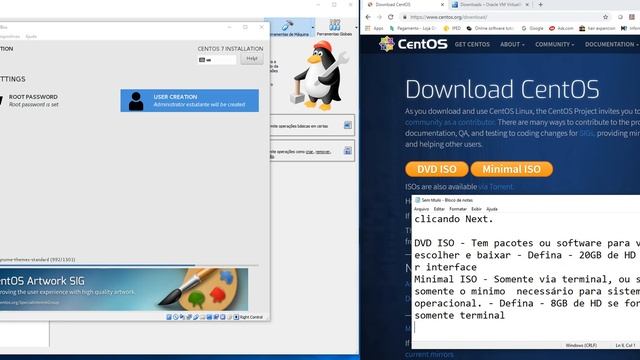Open the Editar menu in Notepad
The height and width of the screenshot is (360, 640).
[x=439, y=209]
